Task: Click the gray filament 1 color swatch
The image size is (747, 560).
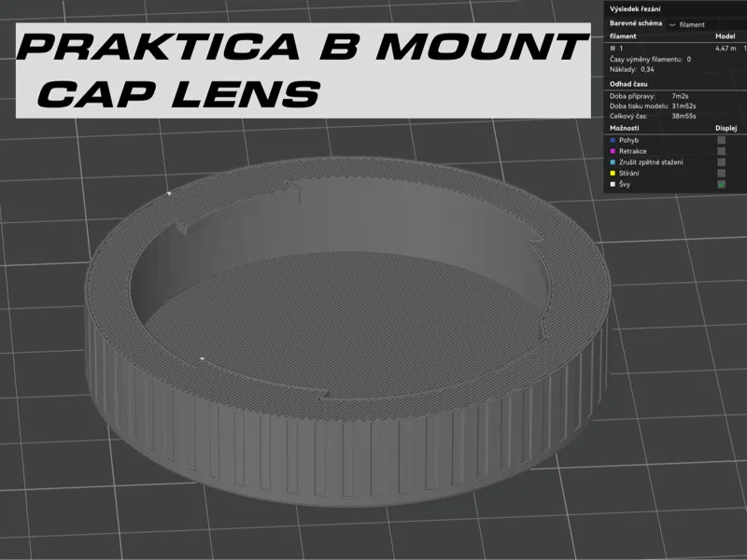Action: pos(613,49)
